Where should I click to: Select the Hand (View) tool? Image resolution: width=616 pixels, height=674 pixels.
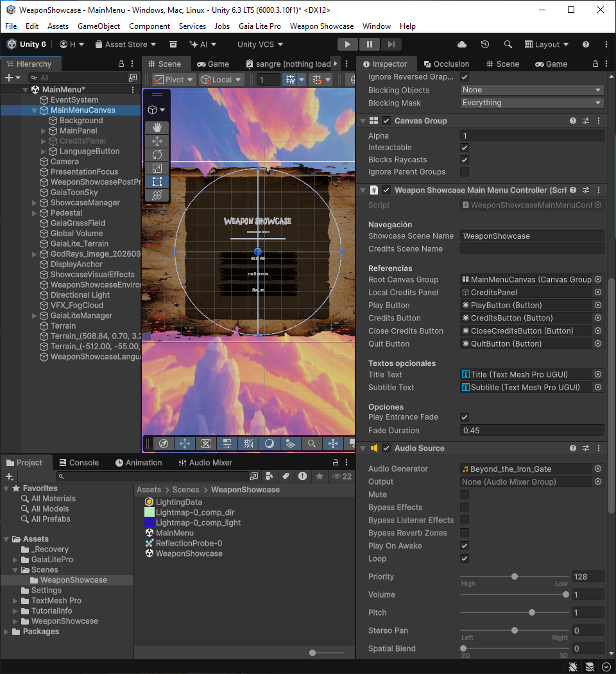click(x=157, y=127)
